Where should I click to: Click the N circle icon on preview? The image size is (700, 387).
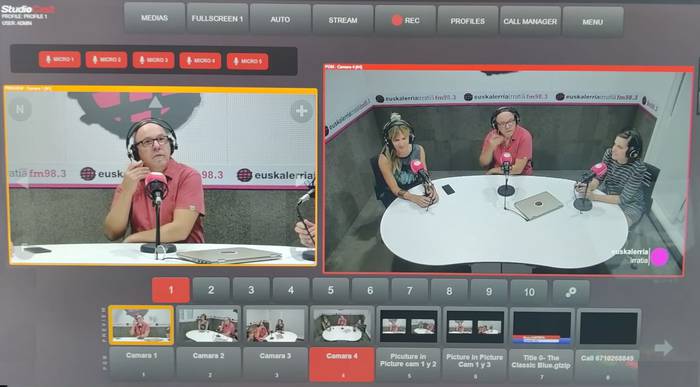coord(20,109)
